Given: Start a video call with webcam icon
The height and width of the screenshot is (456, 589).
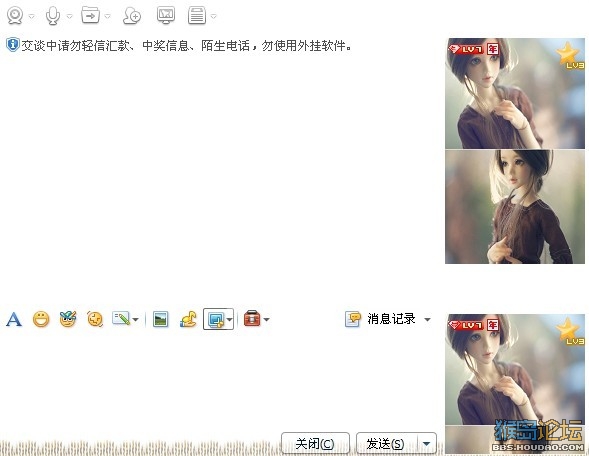Looking at the screenshot, I should click(x=15, y=16).
